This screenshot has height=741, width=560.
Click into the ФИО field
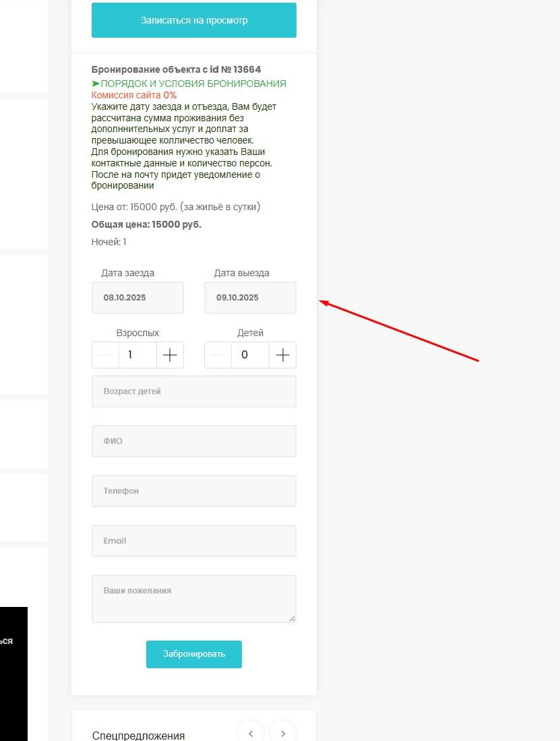coord(193,441)
